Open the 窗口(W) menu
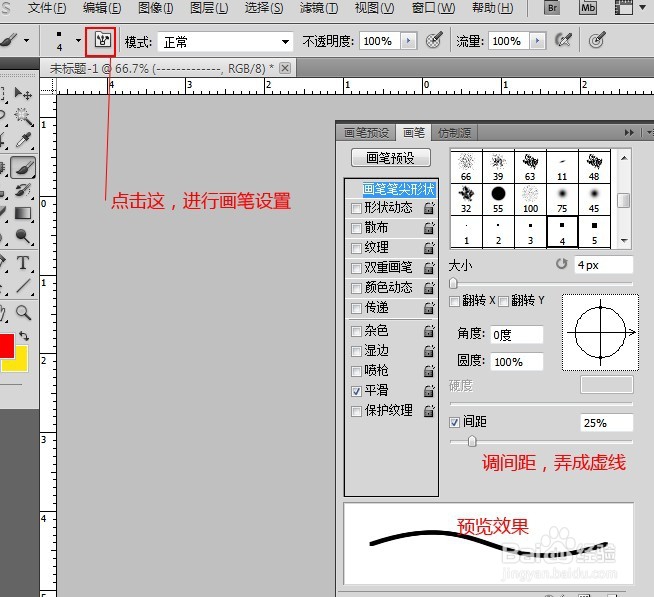The height and width of the screenshot is (597, 654). click(x=433, y=8)
